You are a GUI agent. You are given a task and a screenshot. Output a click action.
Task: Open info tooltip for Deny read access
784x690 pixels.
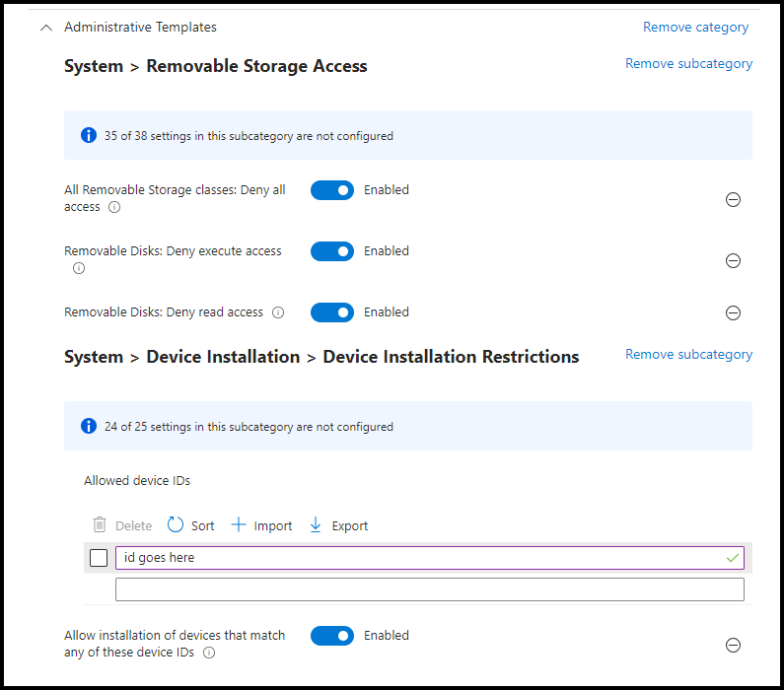tap(278, 312)
